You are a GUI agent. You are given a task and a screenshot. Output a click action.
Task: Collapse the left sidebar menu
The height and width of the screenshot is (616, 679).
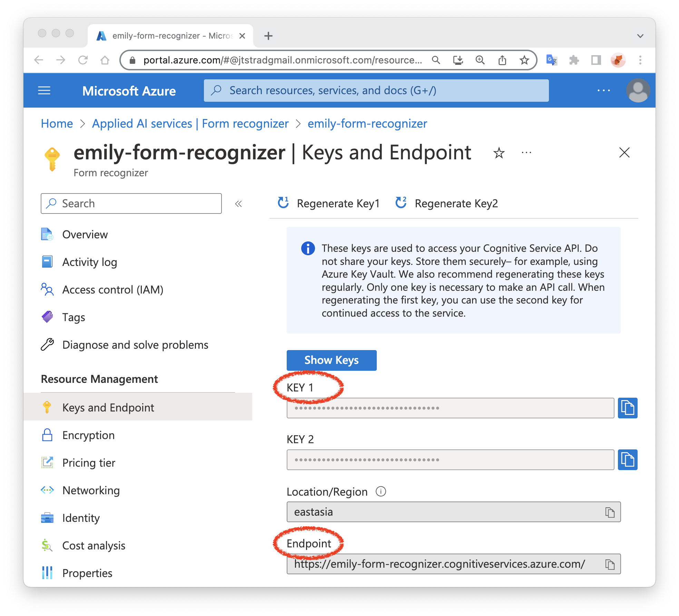[238, 204]
